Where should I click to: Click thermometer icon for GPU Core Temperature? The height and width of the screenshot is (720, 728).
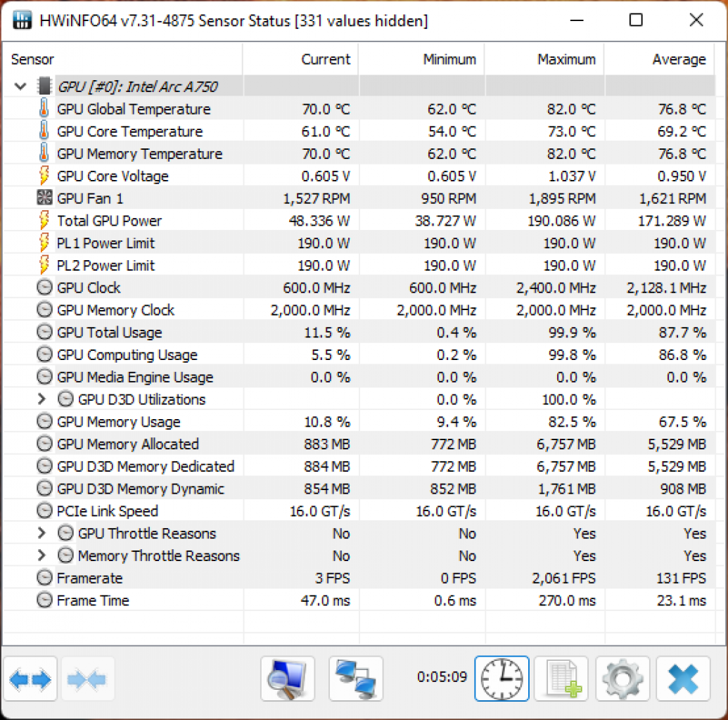click(44, 131)
